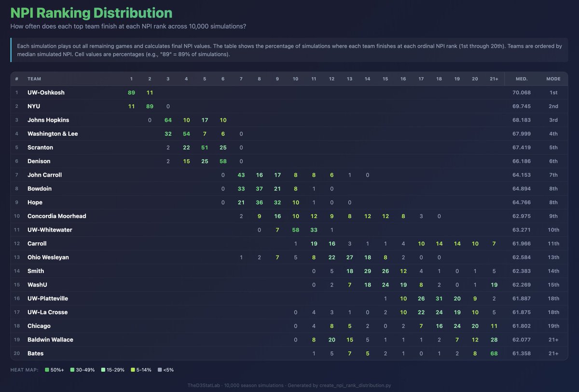Select the WashU team name

pos(37,285)
